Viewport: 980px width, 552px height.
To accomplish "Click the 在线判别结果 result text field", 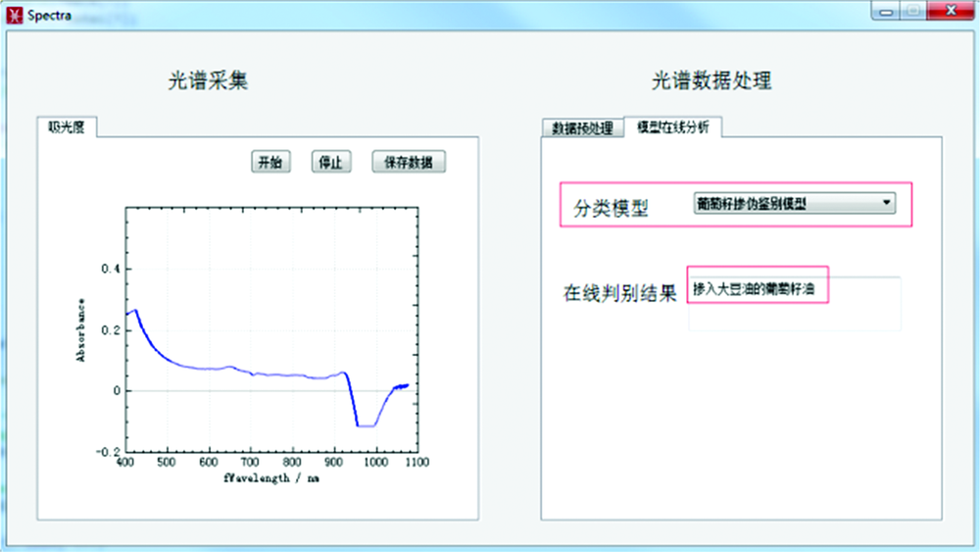I will coord(794,303).
